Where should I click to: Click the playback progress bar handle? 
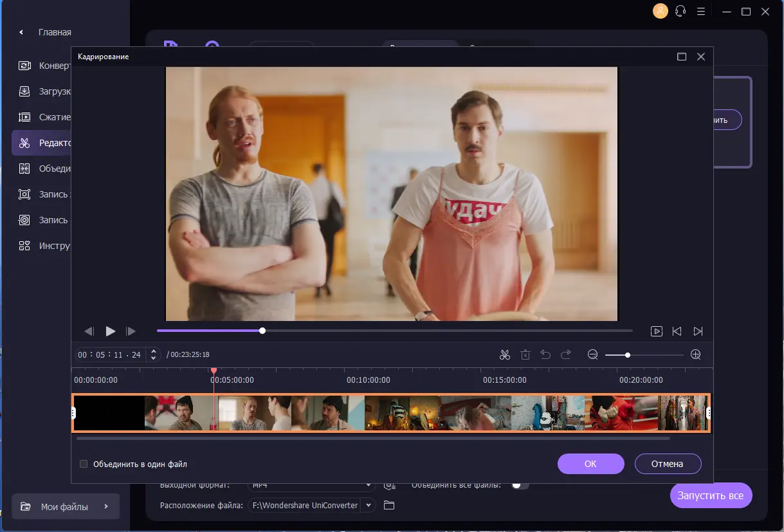(x=262, y=331)
